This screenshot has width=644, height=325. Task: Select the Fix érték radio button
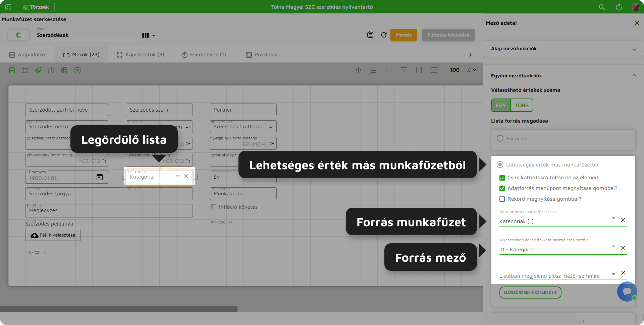(500, 138)
